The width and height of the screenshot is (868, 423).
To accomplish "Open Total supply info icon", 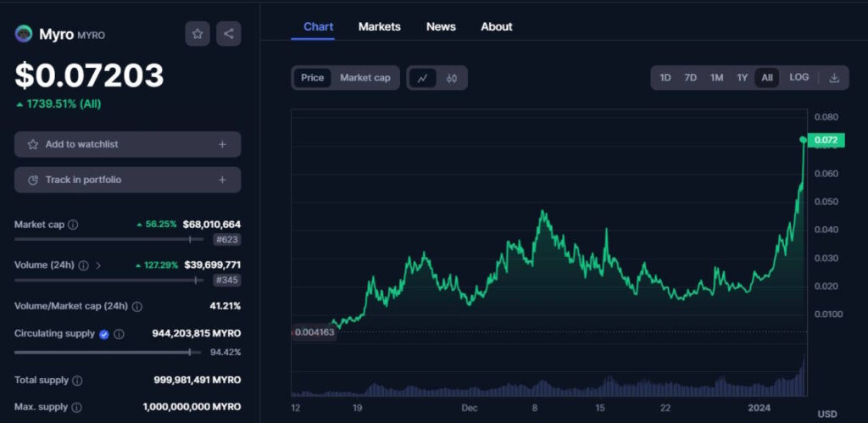I will click(x=77, y=381).
